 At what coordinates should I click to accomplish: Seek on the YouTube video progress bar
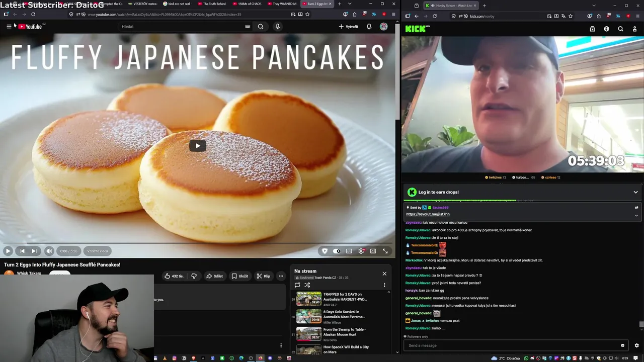click(x=197, y=243)
